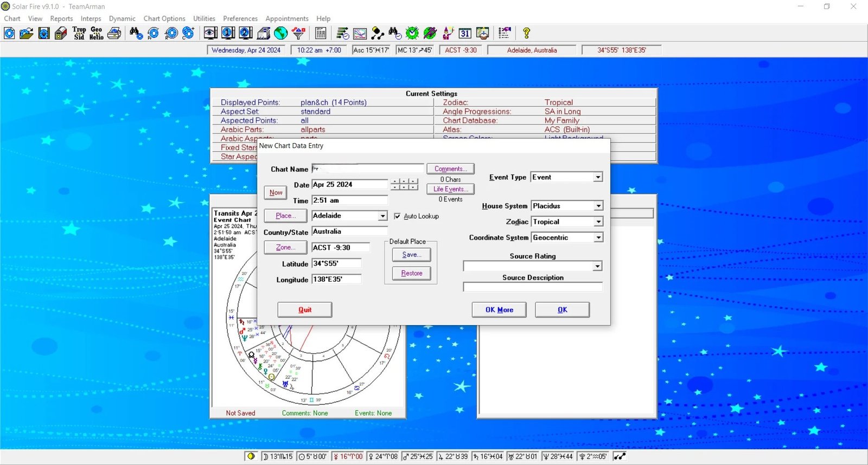868x465 pixels.
Task: Toggle the Trop/Sid zodiac toolbar button
Action: tap(79, 34)
